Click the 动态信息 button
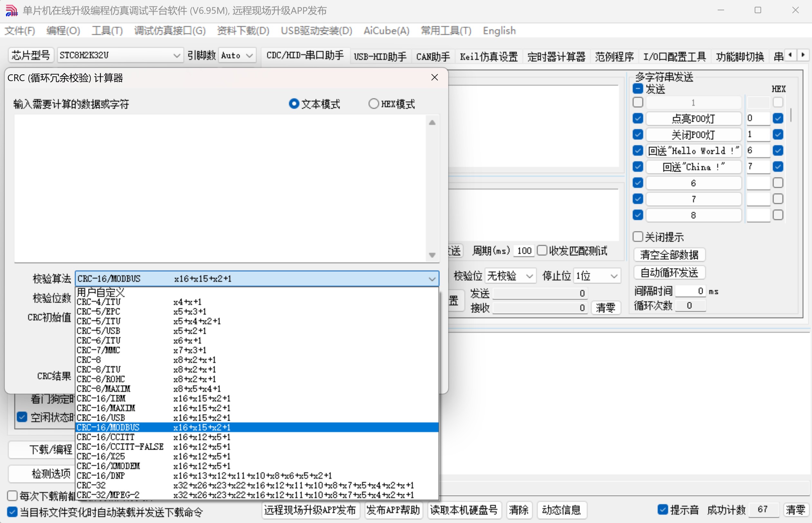 [x=561, y=510]
